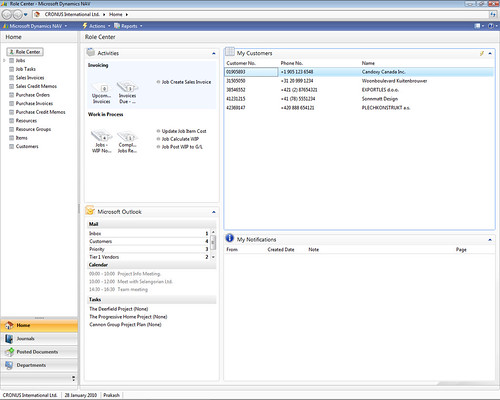Click the My Customers lightning actions icon
The image size is (500, 400).
click(x=482, y=53)
